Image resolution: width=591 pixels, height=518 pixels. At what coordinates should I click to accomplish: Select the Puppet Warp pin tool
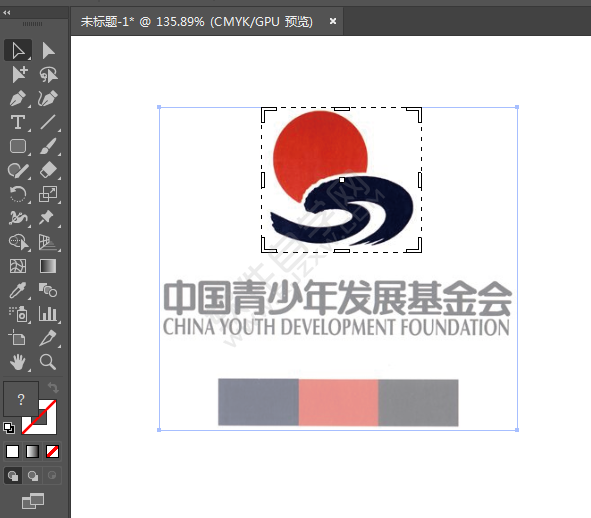click(x=47, y=218)
